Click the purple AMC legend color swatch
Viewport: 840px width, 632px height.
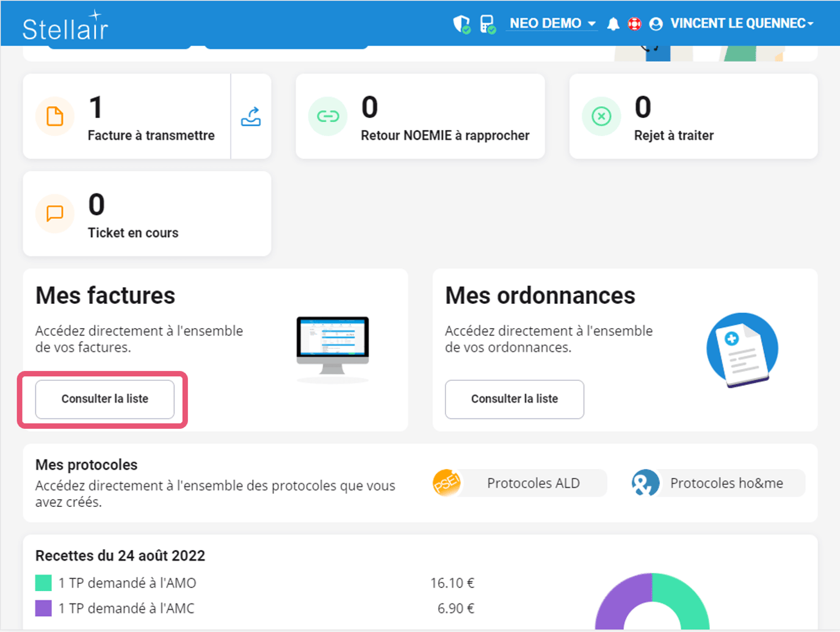pyautogui.click(x=43, y=608)
